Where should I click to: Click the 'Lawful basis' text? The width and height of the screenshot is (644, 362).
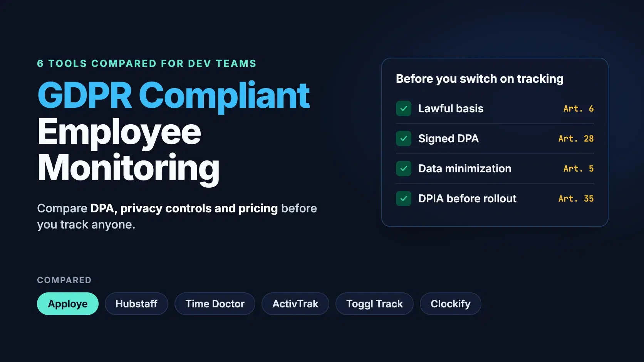click(x=451, y=108)
